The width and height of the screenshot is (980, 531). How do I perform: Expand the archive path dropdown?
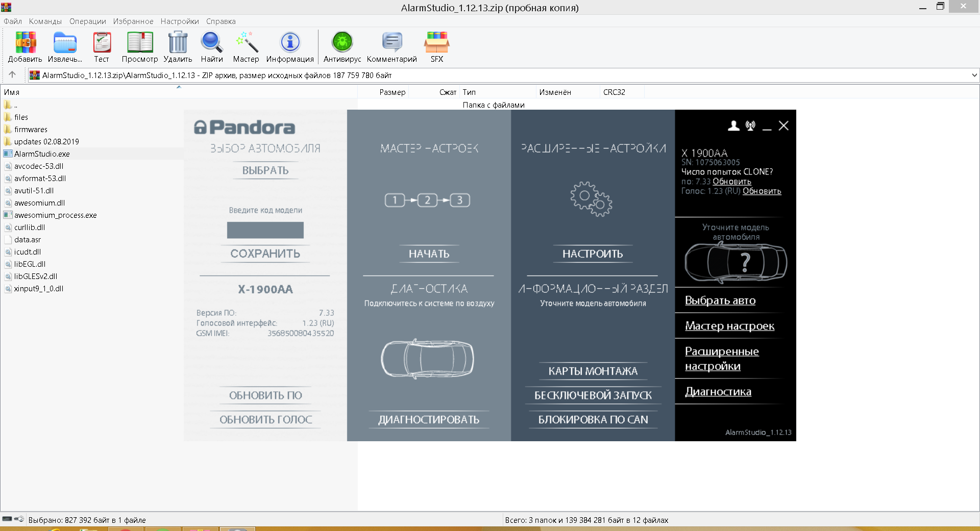point(974,75)
